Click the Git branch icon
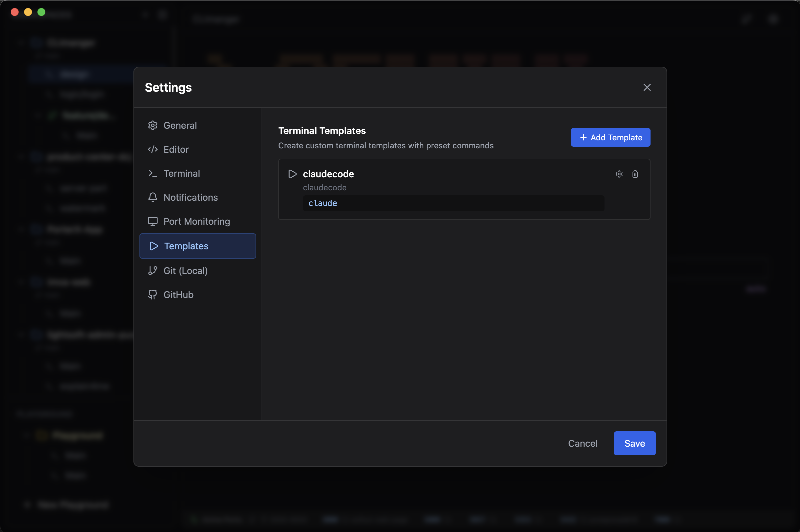Viewport: 800px width, 532px height. pos(152,270)
